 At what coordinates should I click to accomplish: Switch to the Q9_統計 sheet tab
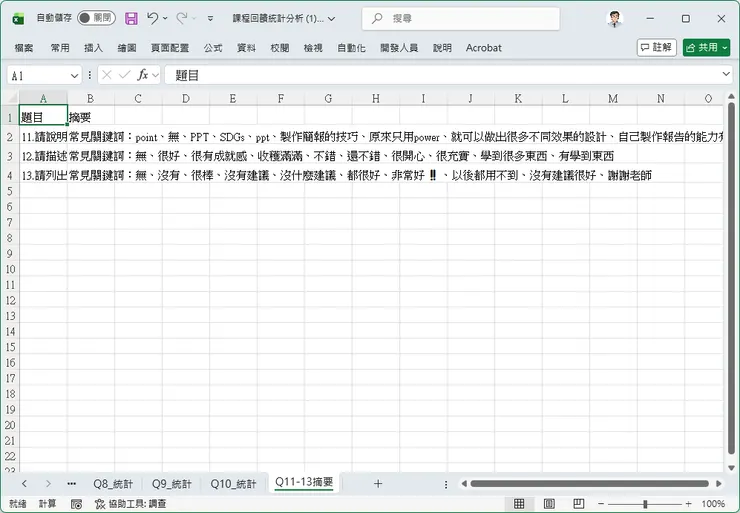[x=172, y=484]
